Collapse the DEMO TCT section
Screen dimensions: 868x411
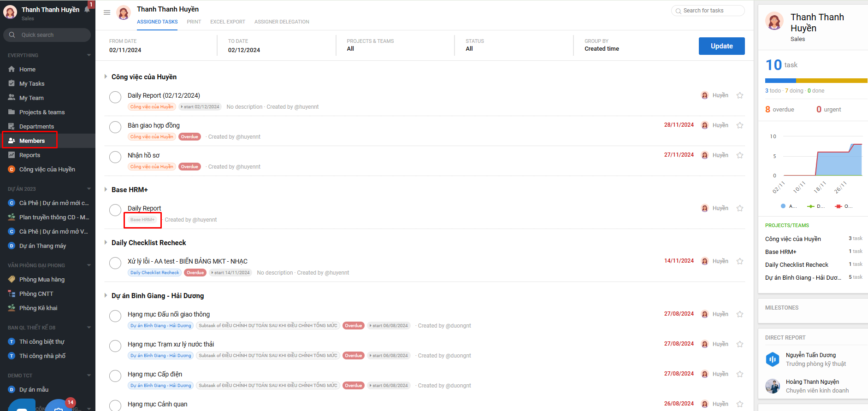[x=89, y=376]
